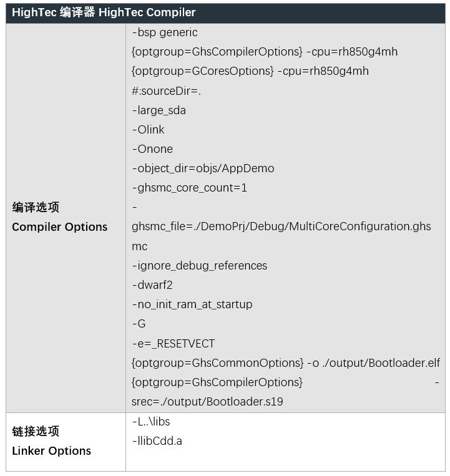Click the GhsCompilerOptions -cpu=rh850g4mh line

(265, 52)
